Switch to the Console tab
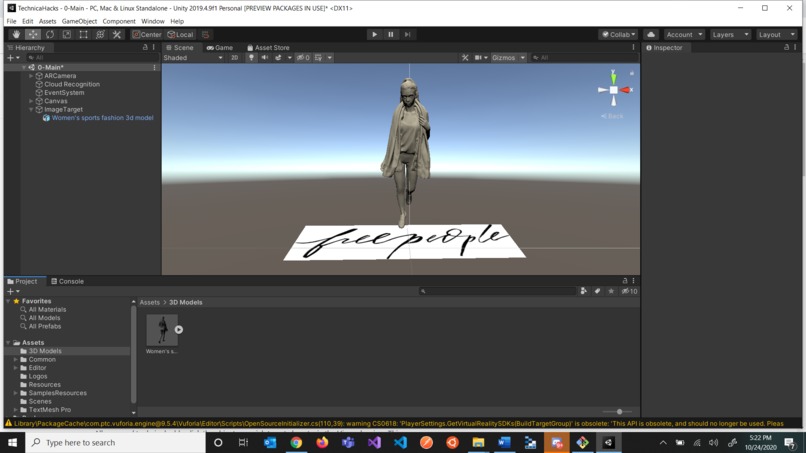Image resolution: width=806 pixels, height=453 pixels. pos(67,281)
